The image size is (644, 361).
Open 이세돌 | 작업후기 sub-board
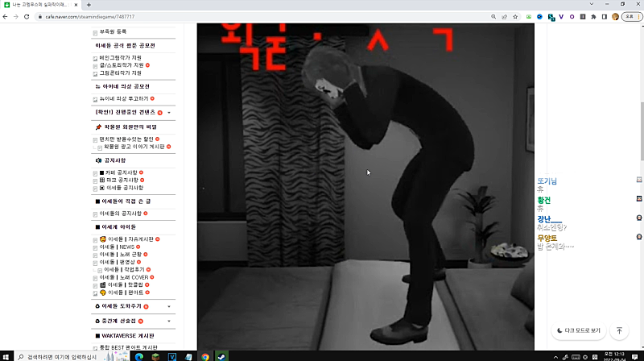point(124,270)
